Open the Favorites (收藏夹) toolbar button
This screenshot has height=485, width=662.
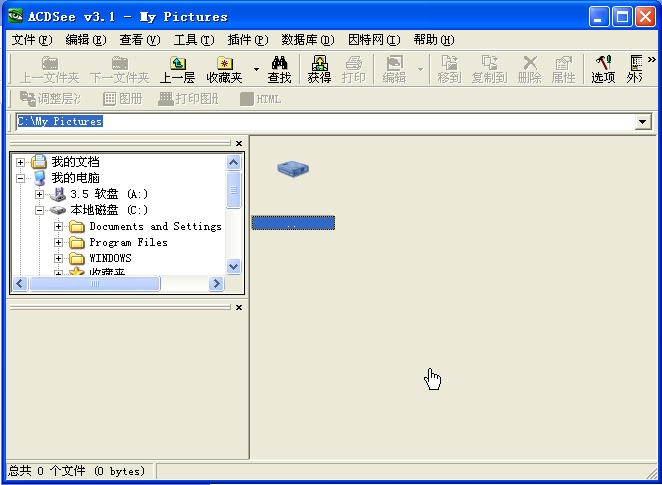tap(224, 70)
